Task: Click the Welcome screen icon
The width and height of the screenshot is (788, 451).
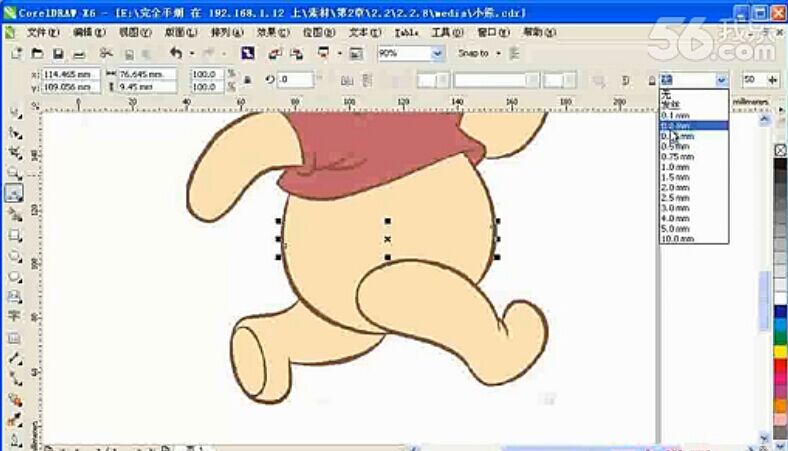Action: [356, 53]
